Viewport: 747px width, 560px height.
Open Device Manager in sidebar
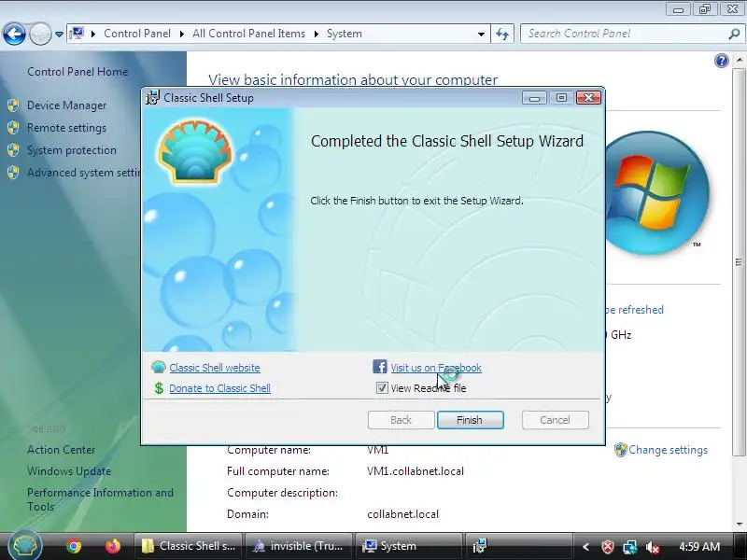(66, 105)
